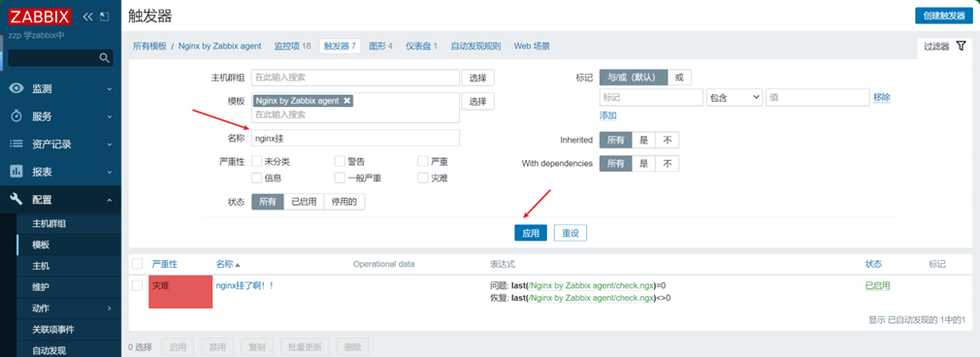
Task: Click the 名称 input field
Action: [356, 138]
